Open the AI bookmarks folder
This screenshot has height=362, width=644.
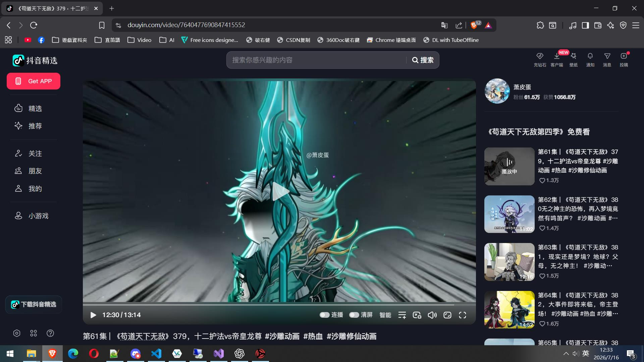[167, 40]
